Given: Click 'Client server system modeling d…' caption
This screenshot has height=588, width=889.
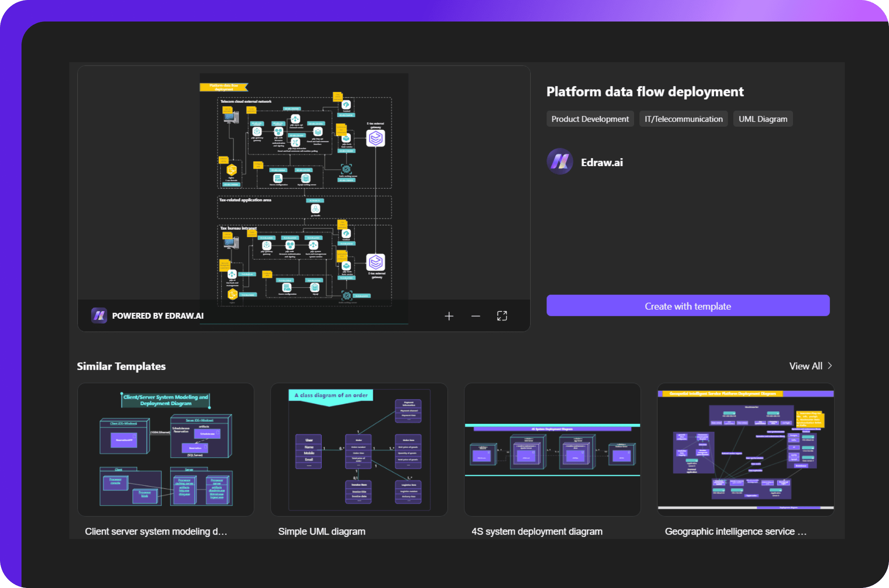Looking at the screenshot, I should [x=156, y=531].
